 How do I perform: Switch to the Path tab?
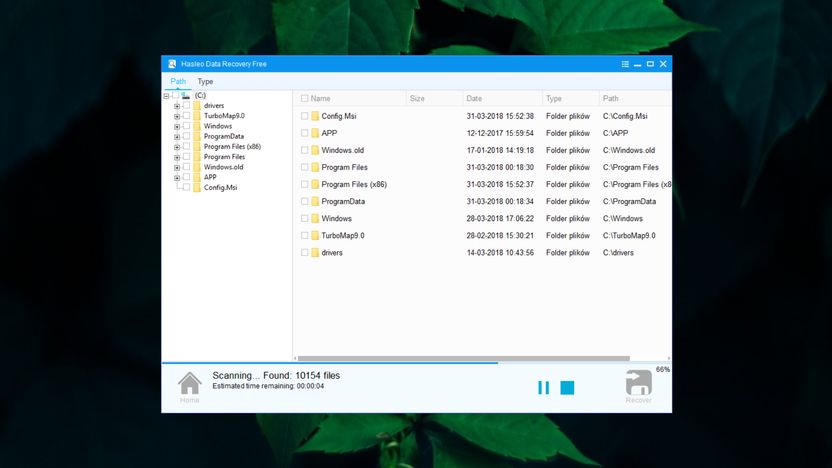click(178, 81)
